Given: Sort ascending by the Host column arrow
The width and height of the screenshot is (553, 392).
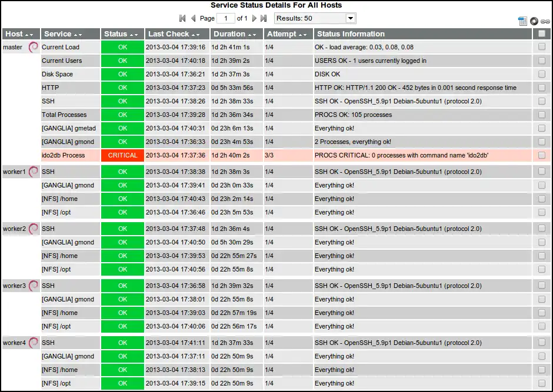Looking at the screenshot, I should pyautogui.click(x=27, y=35).
